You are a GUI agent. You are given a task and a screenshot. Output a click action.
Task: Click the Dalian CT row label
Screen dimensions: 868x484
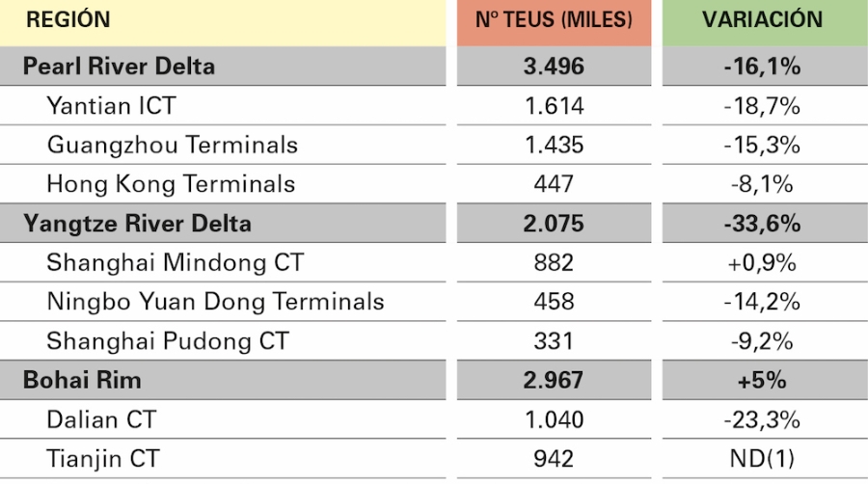(101, 419)
